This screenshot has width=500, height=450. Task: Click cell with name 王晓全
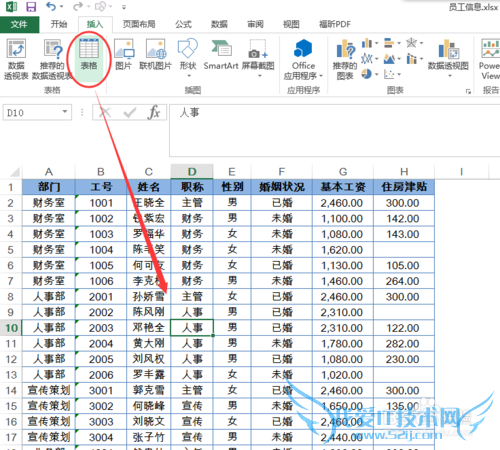pyautogui.click(x=149, y=203)
